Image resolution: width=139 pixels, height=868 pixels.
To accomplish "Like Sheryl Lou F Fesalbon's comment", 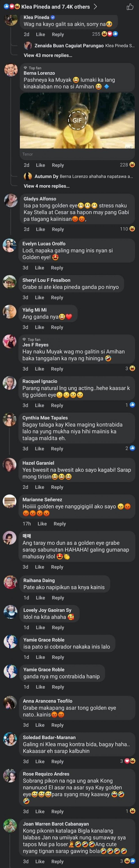I will [39, 298].
